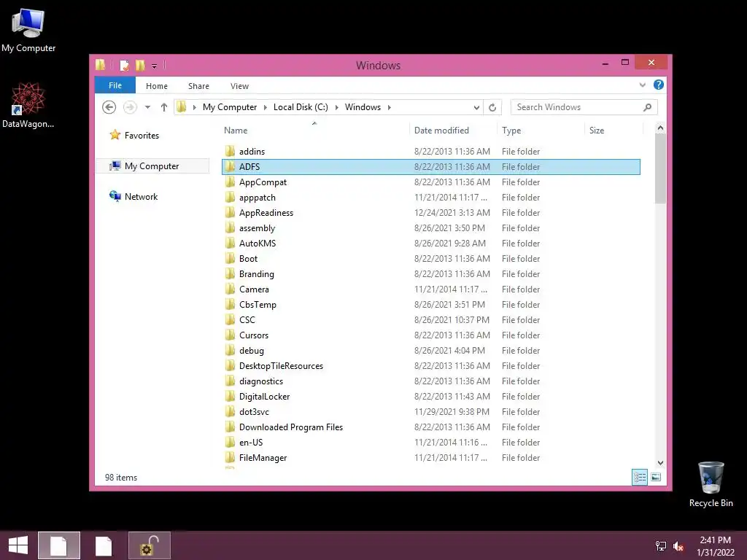
Task: Click My Computer in the address bar
Action: click(x=230, y=107)
